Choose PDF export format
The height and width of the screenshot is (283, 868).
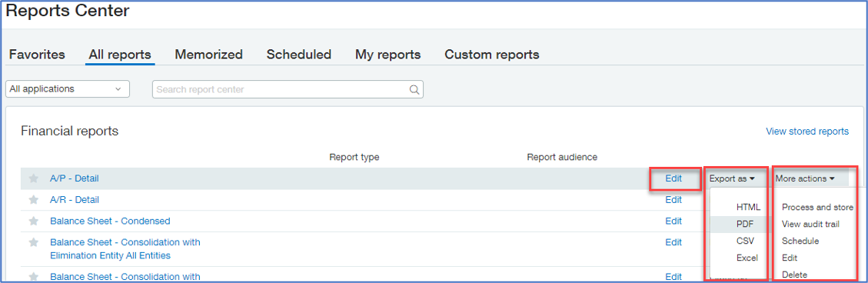click(744, 224)
